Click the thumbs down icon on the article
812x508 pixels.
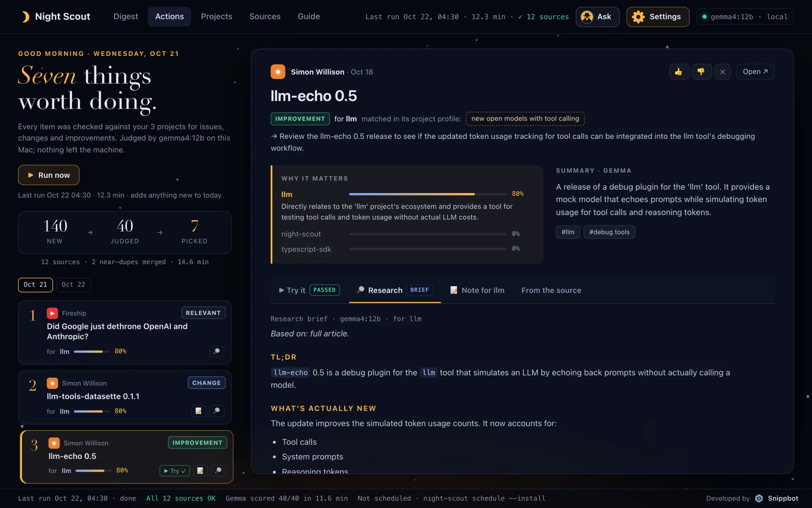coord(702,72)
